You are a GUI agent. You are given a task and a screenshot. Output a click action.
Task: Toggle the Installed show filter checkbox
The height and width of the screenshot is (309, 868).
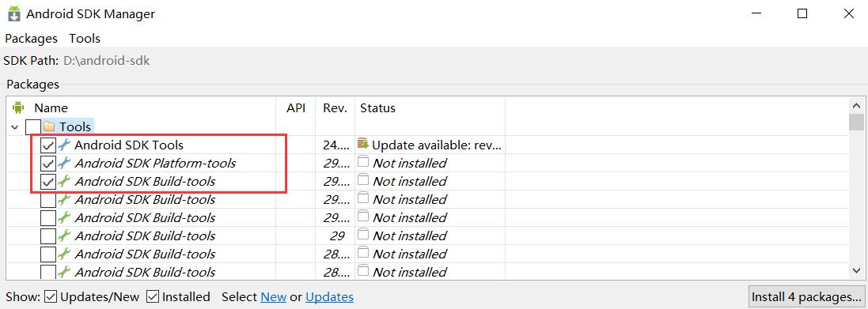coord(153,297)
